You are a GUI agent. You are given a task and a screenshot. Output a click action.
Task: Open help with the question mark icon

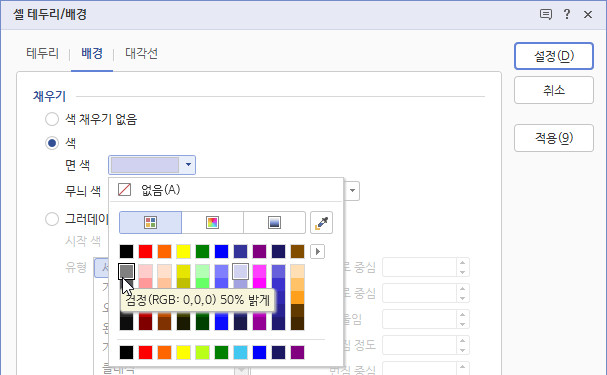click(567, 14)
